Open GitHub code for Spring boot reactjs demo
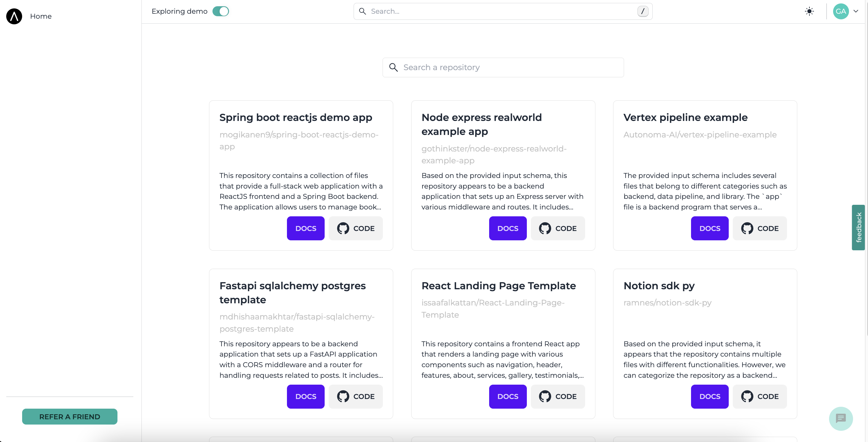Viewport: 868px width, 442px height. (x=355, y=228)
